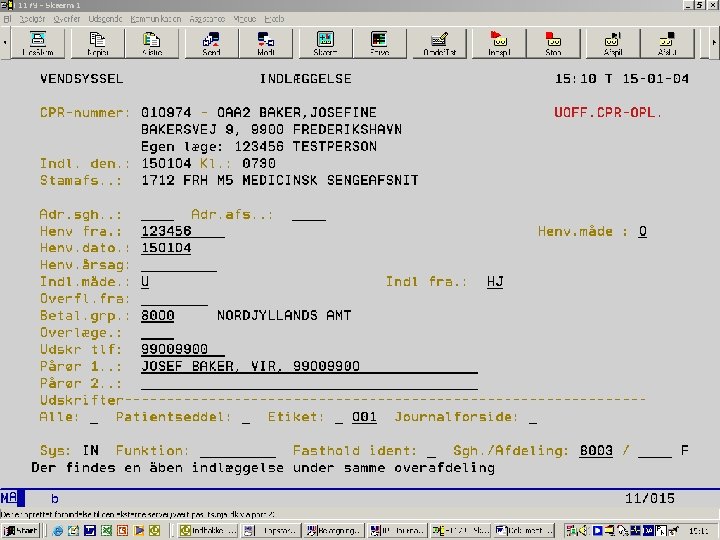This screenshot has height=540, width=720.
Task: Click the Funktion input field
Action: coord(238,451)
